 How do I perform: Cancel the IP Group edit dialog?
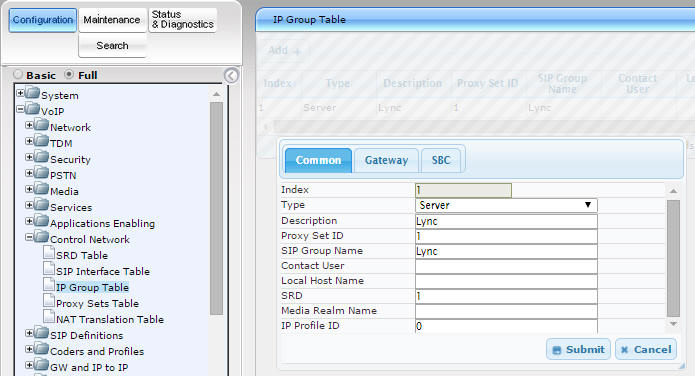646,349
